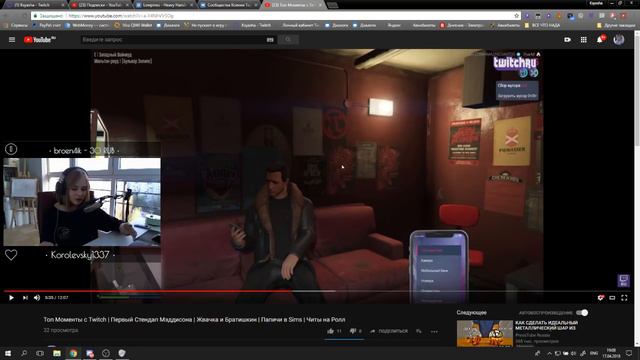
Task: Open the upload video camera icon
Action: [567, 40]
